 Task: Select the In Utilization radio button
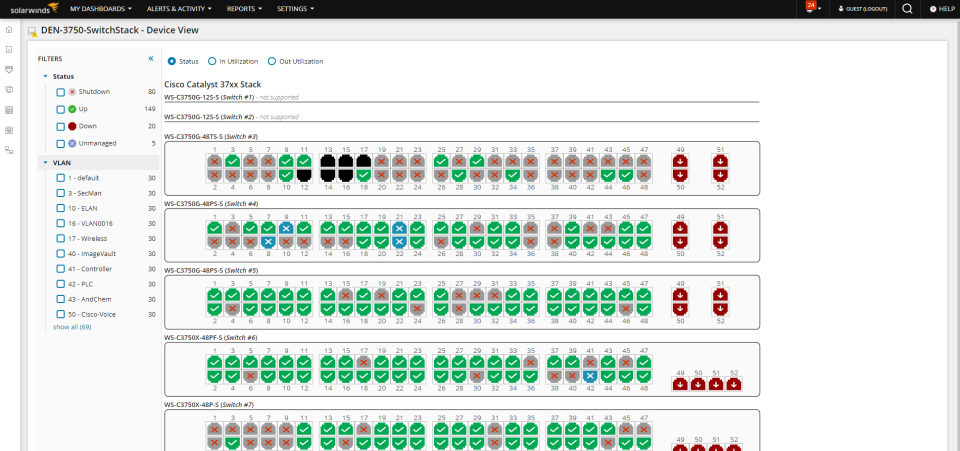click(212, 61)
